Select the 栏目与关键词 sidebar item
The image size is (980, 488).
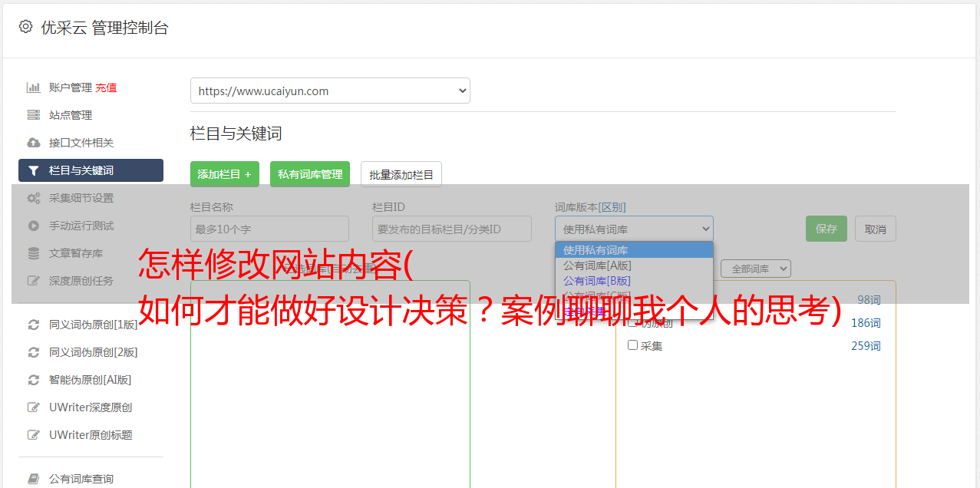(x=91, y=170)
